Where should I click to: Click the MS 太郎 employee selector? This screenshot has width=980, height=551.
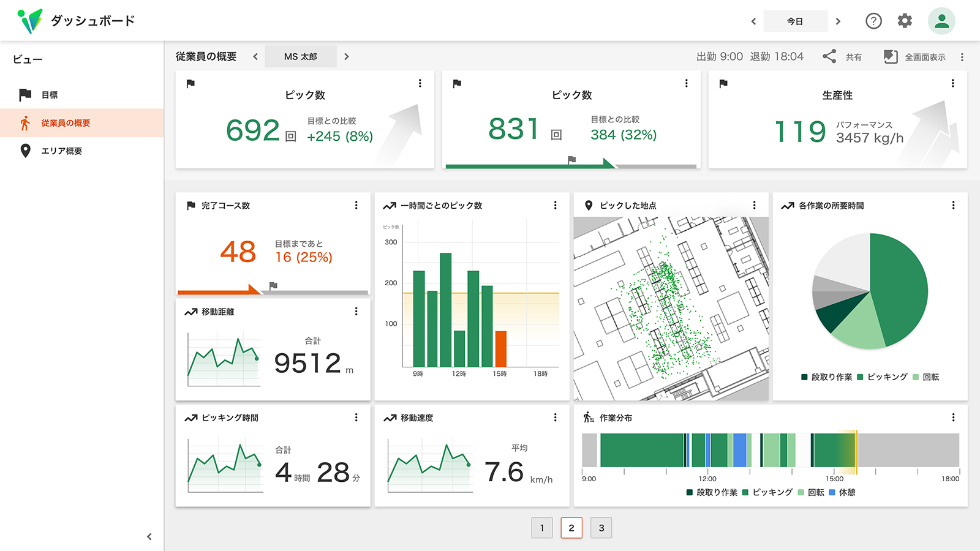[300, 56]
